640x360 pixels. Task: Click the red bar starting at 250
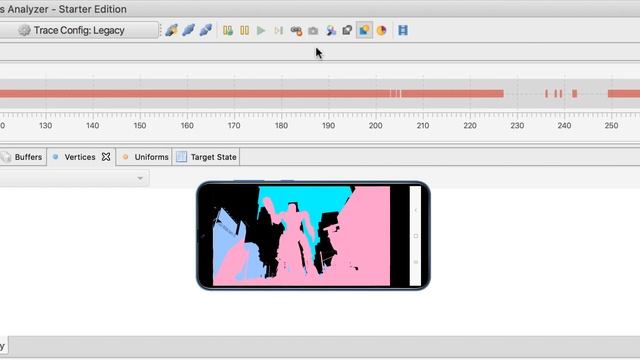pyautogui.click(x=624, y=94)
